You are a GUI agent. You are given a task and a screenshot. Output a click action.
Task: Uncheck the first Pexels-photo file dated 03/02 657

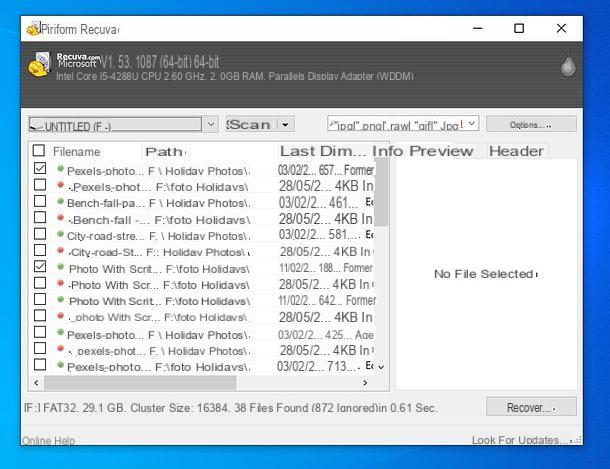[40, 168]
